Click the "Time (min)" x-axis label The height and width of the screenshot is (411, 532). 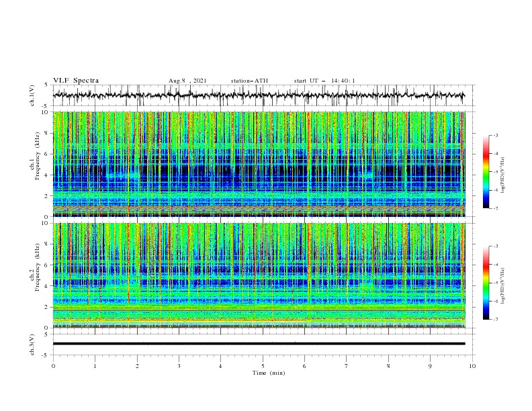click(269, 373)
